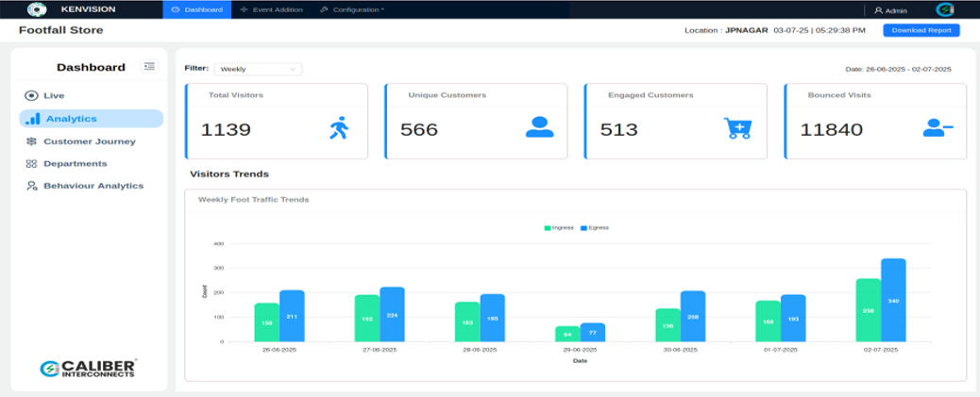The image size is (980, 397).
Task: Click the Download Report button
Action: pyautogui.click(x=921, y=30)
